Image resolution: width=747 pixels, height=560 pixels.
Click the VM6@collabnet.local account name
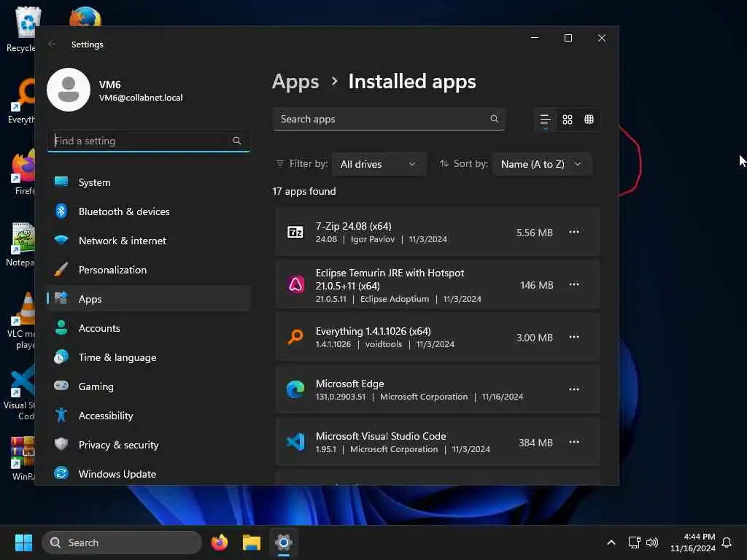point(141,98)
